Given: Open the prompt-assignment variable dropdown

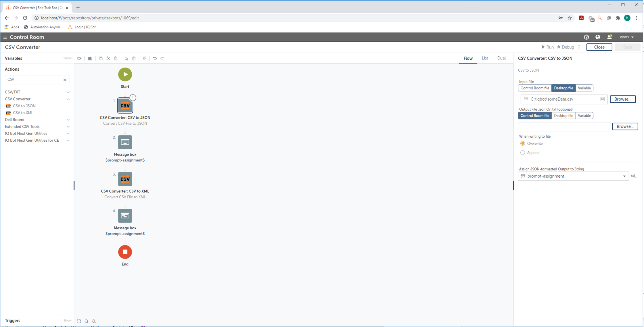Looking at the screenshot, I should (x=624, y=176).
